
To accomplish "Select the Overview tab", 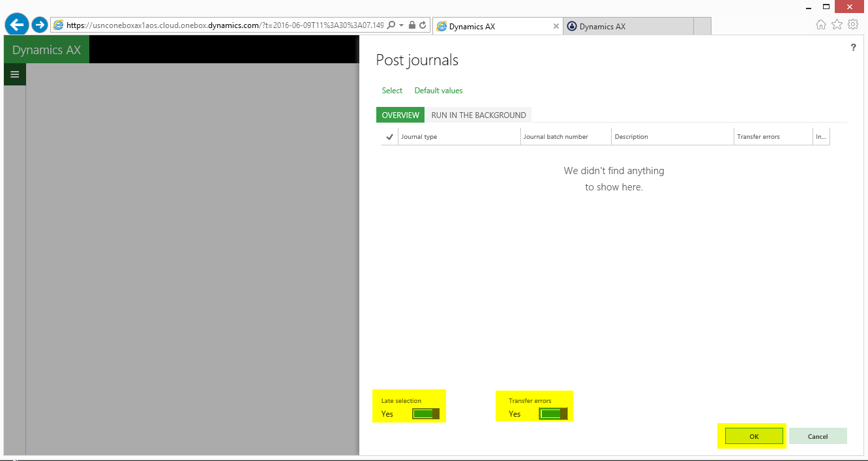I will pos(400,115).
